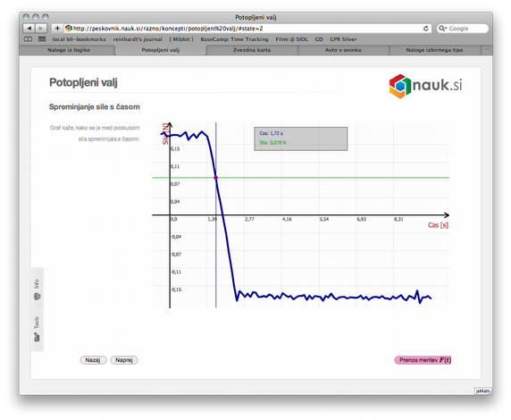Click the reload icon in address bar
Image resolution: width=511 pixels, height=420 pixels.
425,29
